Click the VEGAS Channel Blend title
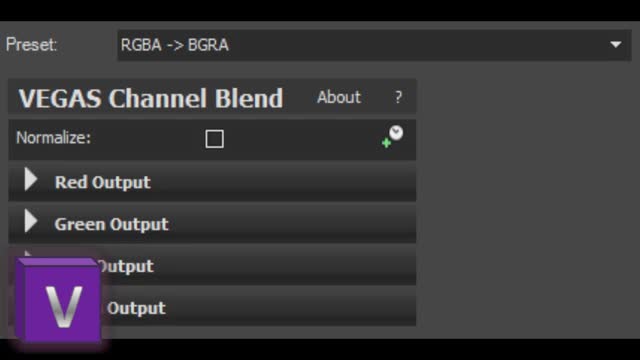This screenshot has height=360, width=640. (x=151, y=98)
